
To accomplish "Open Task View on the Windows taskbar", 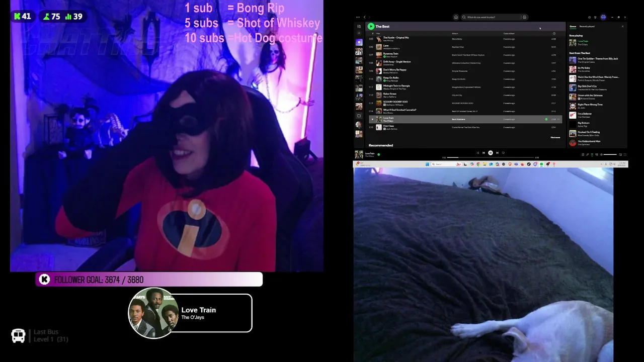I will [465, 164].
